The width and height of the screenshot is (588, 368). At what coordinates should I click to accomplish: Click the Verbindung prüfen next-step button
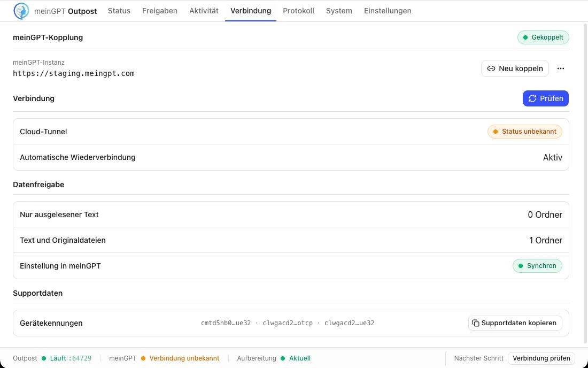click(541, 358)
